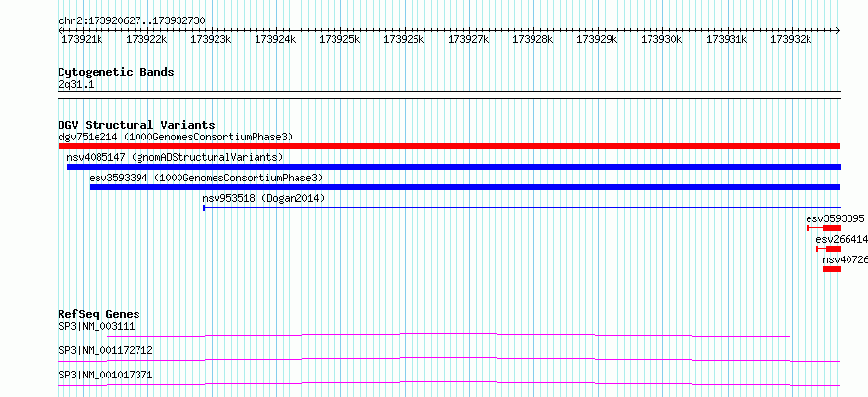Screen dimensions: 868x397
Task: Click the red esv3593395 variant glyph
Action: point(824,228)
